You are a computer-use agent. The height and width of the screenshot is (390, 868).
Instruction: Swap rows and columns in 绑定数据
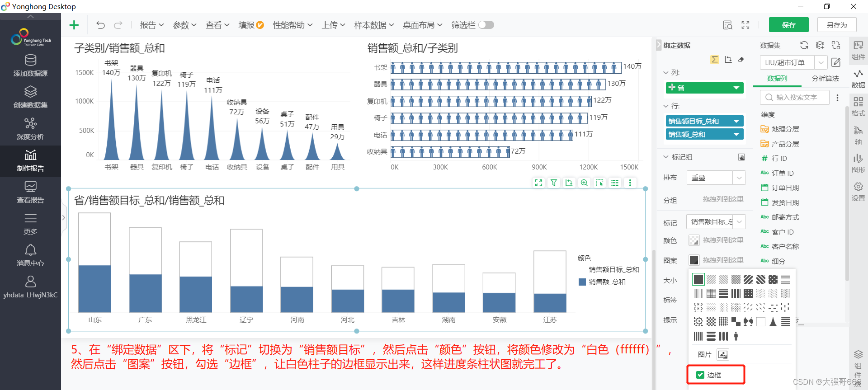pyautogui.click(x=728, y=60)
